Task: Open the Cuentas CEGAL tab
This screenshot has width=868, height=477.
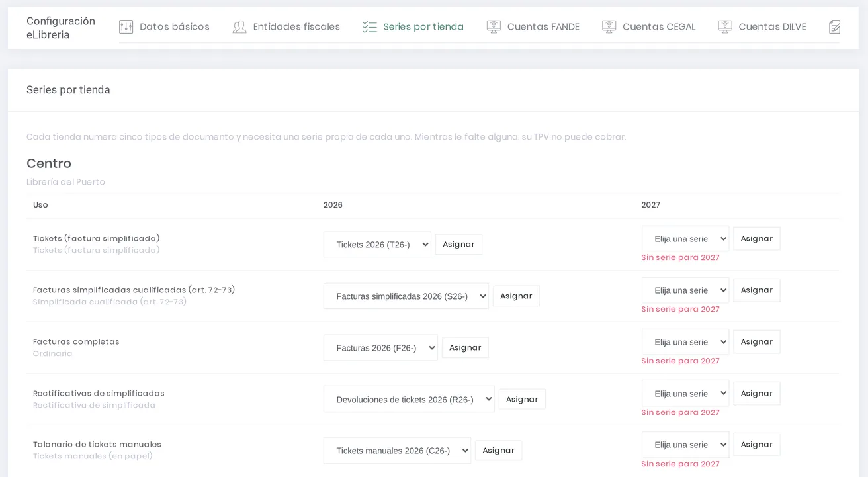Action: pyautogui.click(x=648, y=27)
